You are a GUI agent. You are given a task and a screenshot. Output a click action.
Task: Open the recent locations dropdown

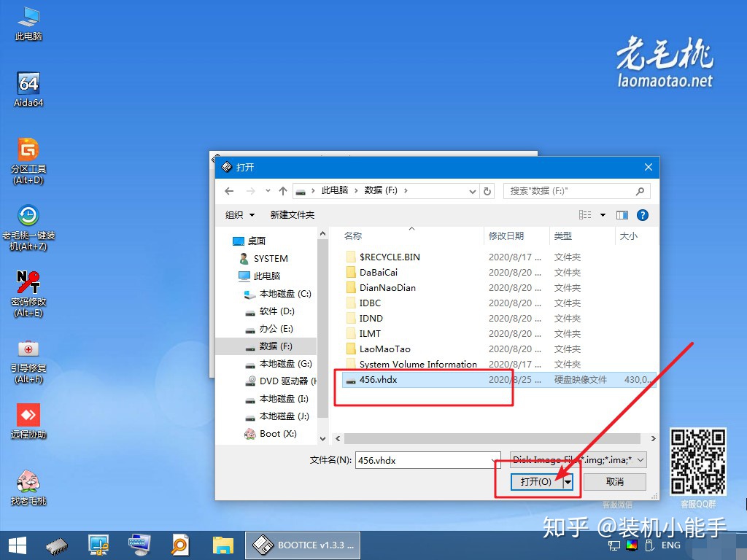268,191
